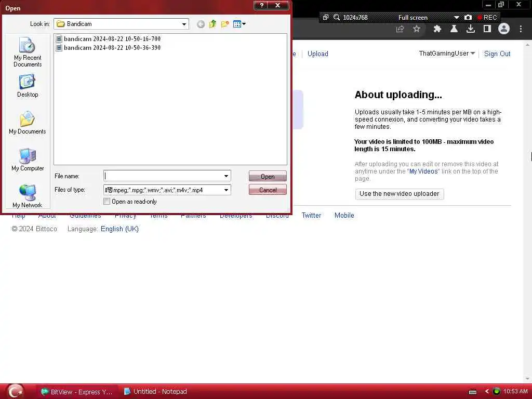Open My Recent Documents in places bar

tap(28, 52)
